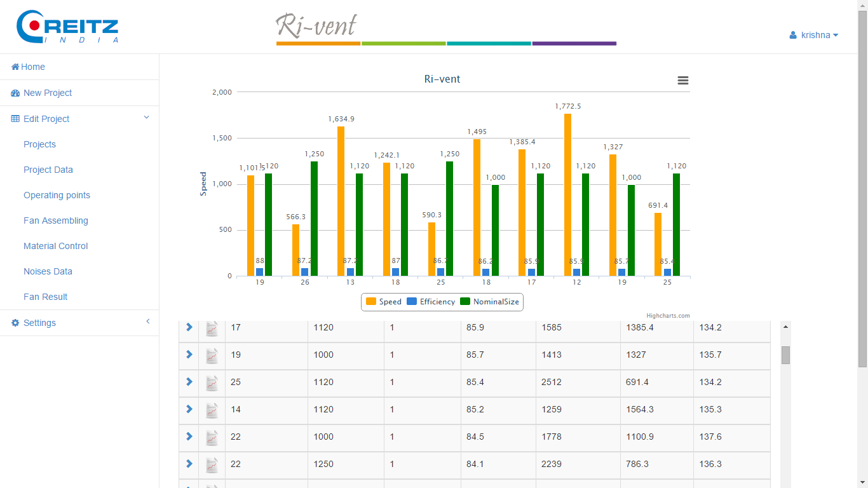Expand the row with speed 1564.3
This screenshot has width=868, height=488.
(x=189, y=409)
